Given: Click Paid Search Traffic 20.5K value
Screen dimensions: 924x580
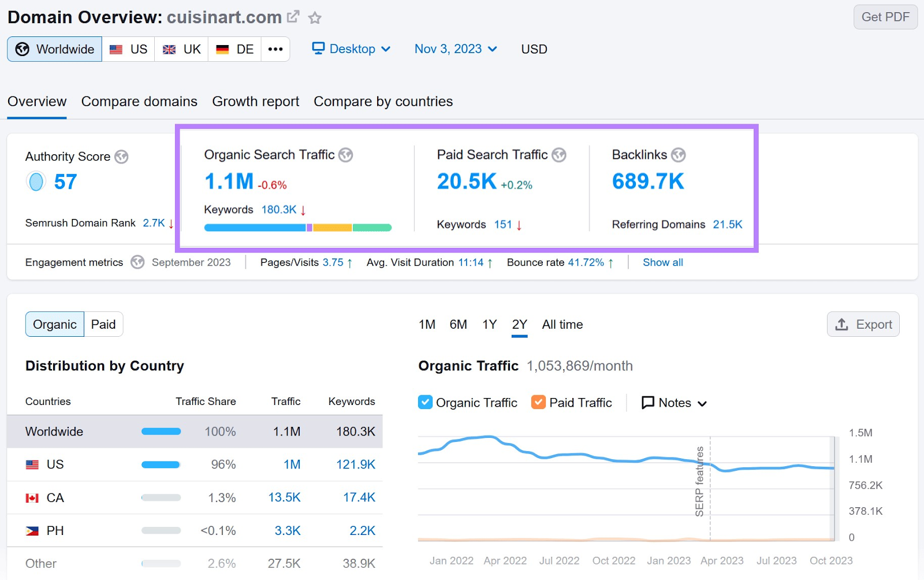Looking at the screenshot, I should (x=467, y=181).
